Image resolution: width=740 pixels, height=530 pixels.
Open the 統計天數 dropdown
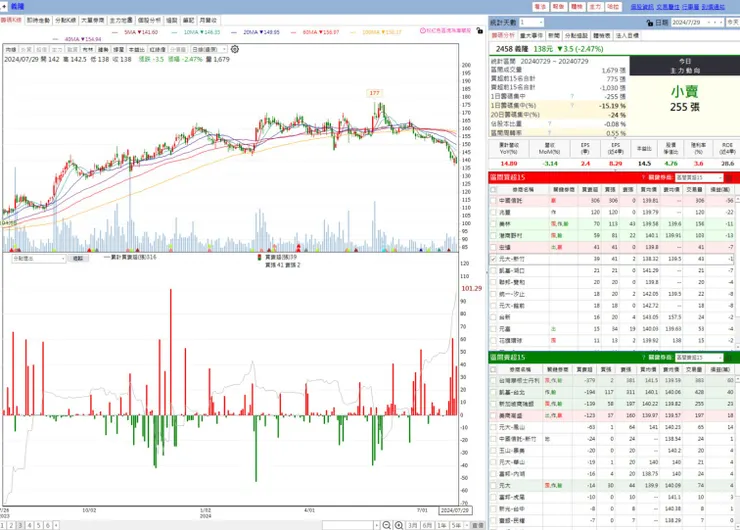point(531,22)
